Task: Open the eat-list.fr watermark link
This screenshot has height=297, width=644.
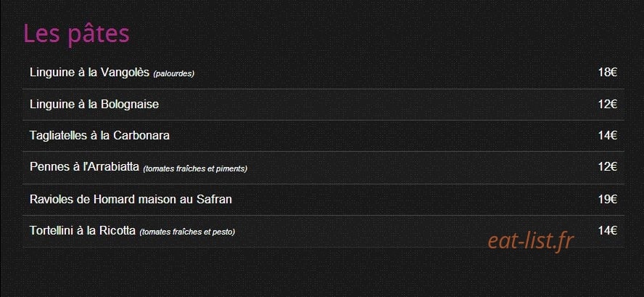Action: [530, 241]
